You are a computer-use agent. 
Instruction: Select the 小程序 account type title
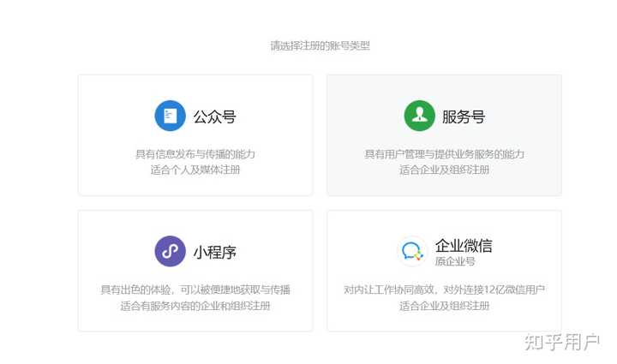click(214, 253)
